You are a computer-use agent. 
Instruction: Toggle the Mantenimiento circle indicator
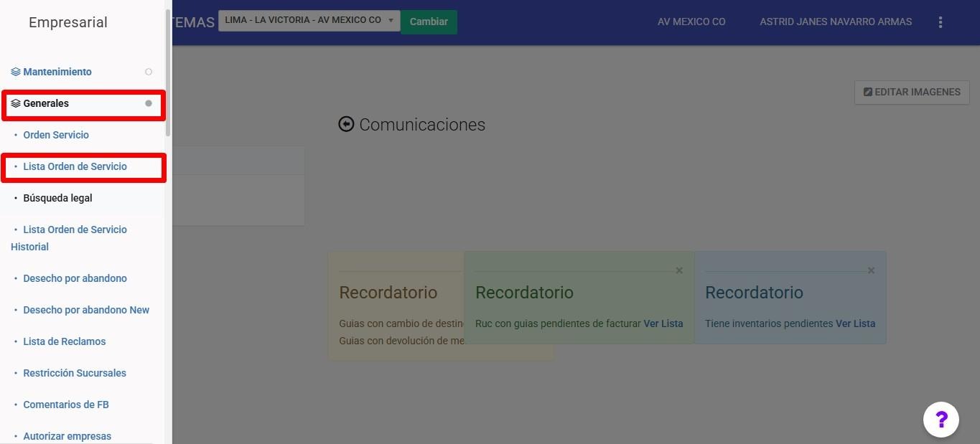[x=149, y=72]
